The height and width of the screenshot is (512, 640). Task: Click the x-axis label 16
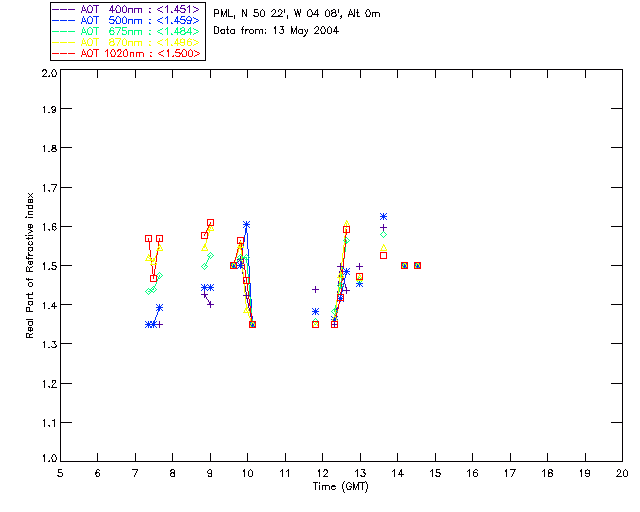coord(473,473)
